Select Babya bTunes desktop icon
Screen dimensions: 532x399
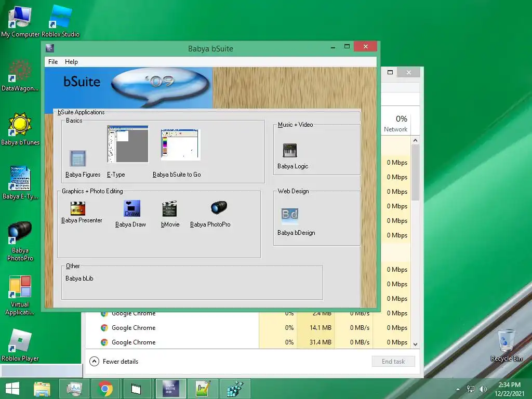20,129
